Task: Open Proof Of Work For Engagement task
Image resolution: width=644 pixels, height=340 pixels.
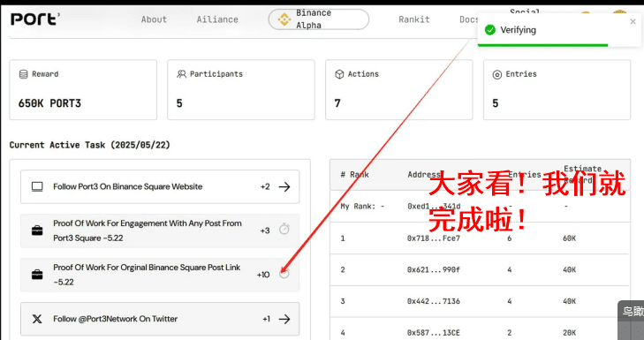Action: 160,230
